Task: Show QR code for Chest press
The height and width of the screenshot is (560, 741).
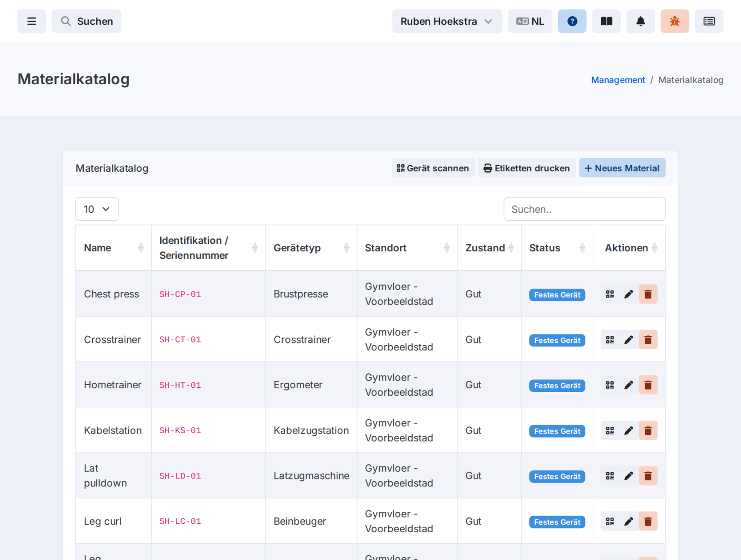Action: [610, 294]
